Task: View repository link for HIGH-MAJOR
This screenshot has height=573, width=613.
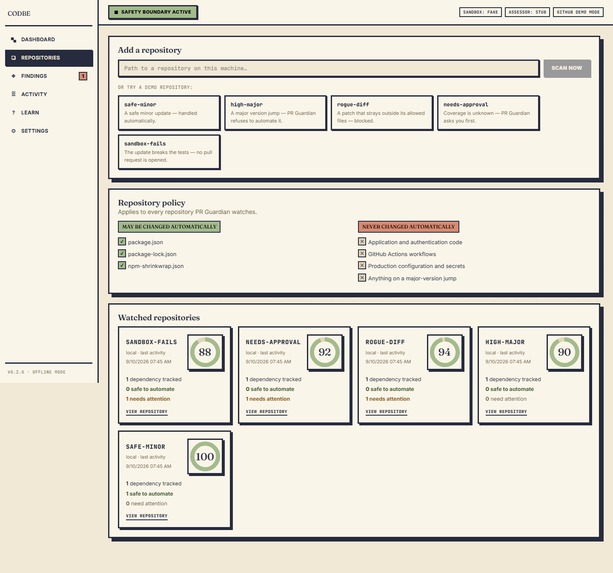Action: click(506, 412)
